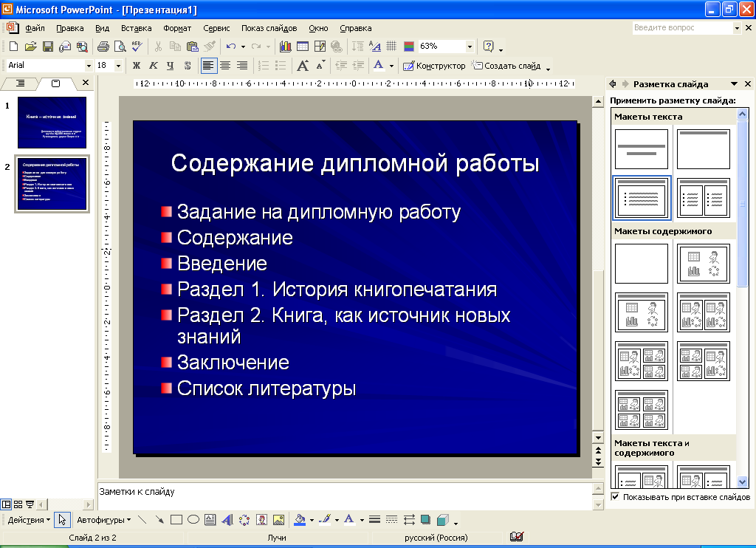Viewport: 756px width, 548px height.
Task: Expand the 'Введите вопрос' box dropdown
Action: coord(737,28)
